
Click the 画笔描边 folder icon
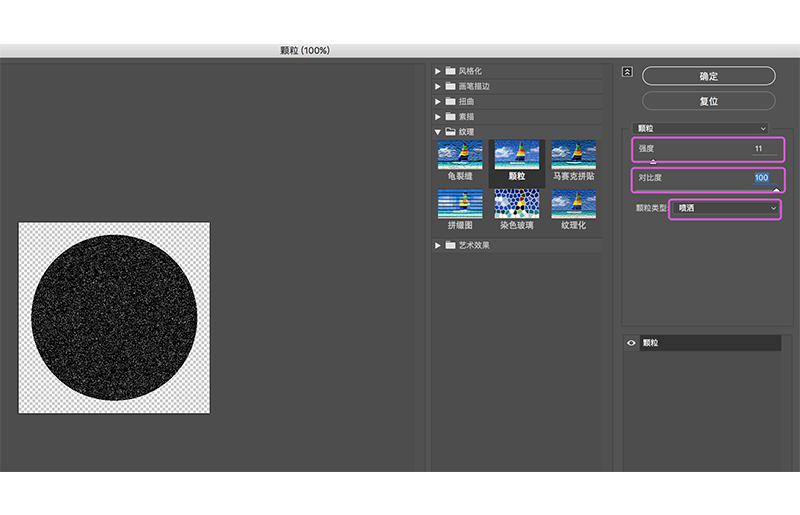click(x=451, y=86)
